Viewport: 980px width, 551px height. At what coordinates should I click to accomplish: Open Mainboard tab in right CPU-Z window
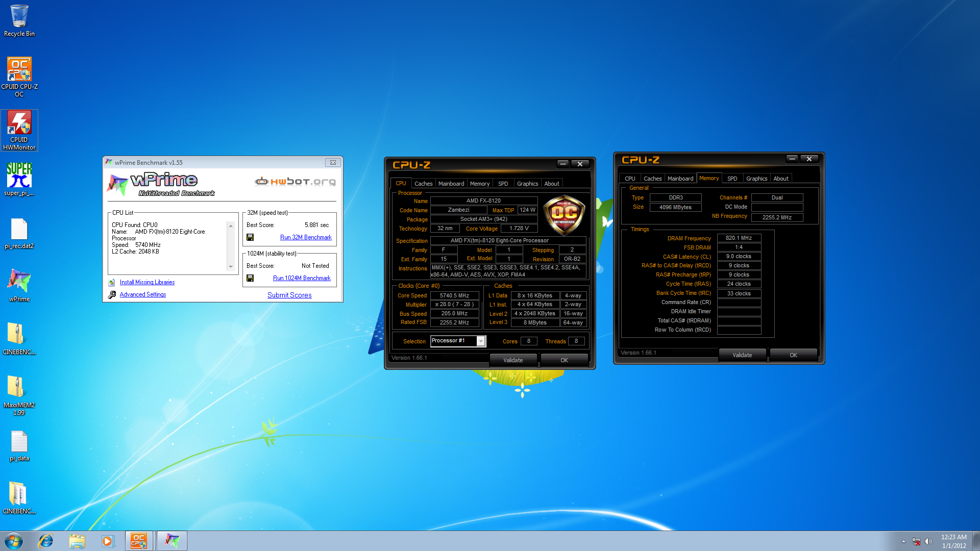click(x=680, y=179)
